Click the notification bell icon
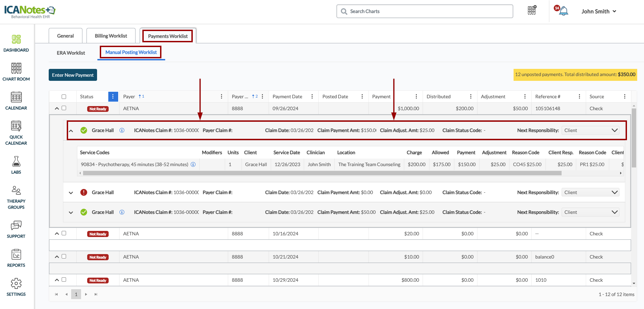 (x=564, y=11)
